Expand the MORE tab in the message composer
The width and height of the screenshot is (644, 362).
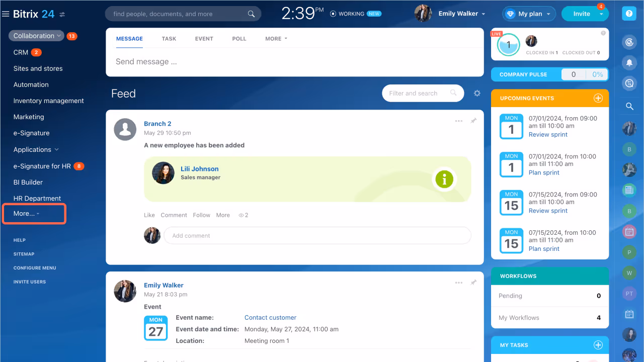(276, 38)
